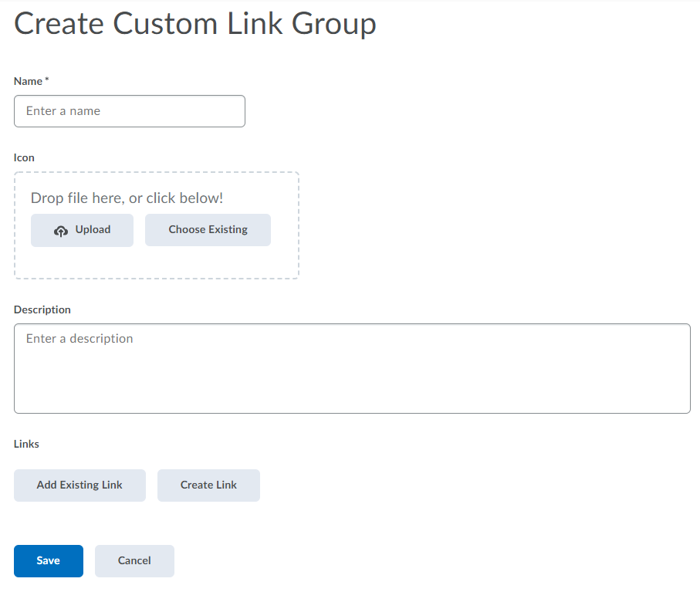Click Add Existing Link button

tap(79, 485)
